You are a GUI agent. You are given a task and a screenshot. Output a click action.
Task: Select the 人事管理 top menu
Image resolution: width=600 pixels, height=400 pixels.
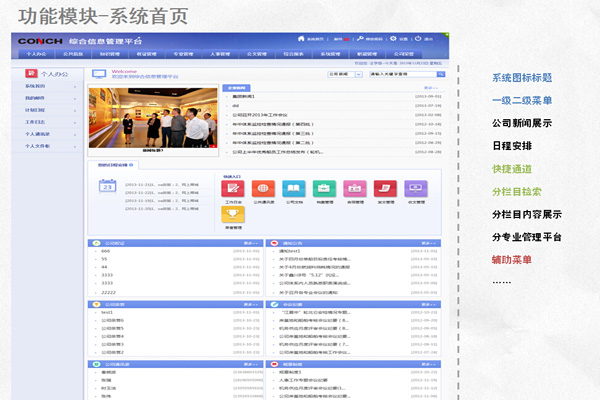[x=220, y=54]
